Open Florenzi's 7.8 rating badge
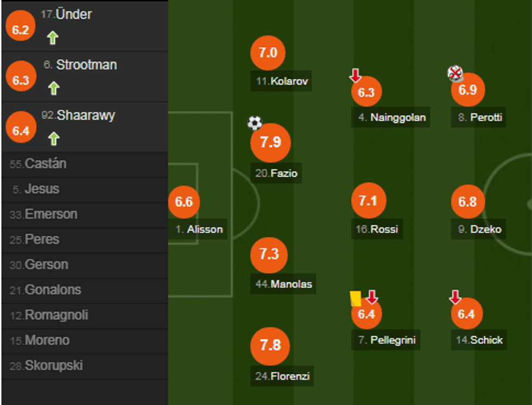The image size is (532, 405). [270, 345]
